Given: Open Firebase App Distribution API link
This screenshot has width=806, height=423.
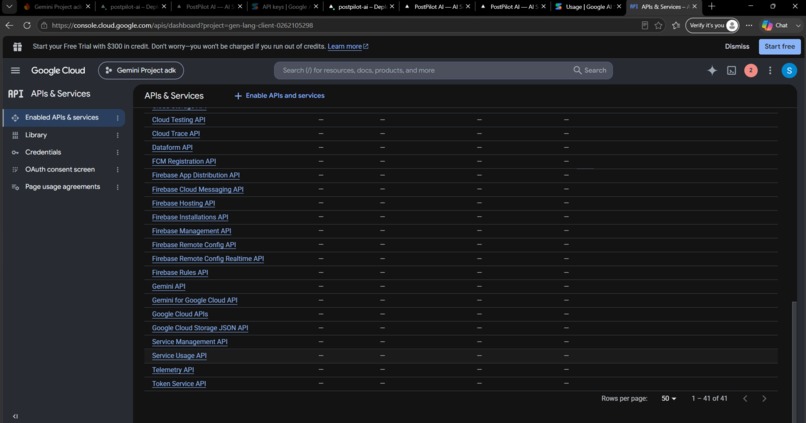Looking at the screenshot, I should tap(196, 175).
